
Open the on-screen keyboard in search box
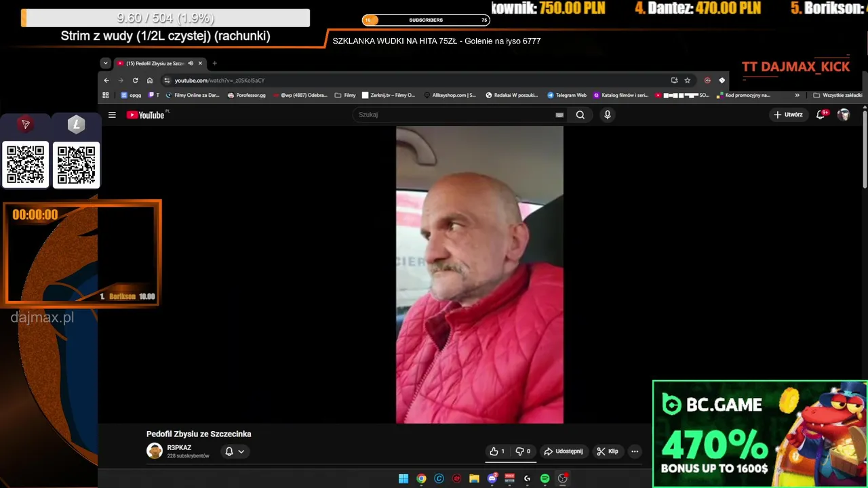[559, 115]
